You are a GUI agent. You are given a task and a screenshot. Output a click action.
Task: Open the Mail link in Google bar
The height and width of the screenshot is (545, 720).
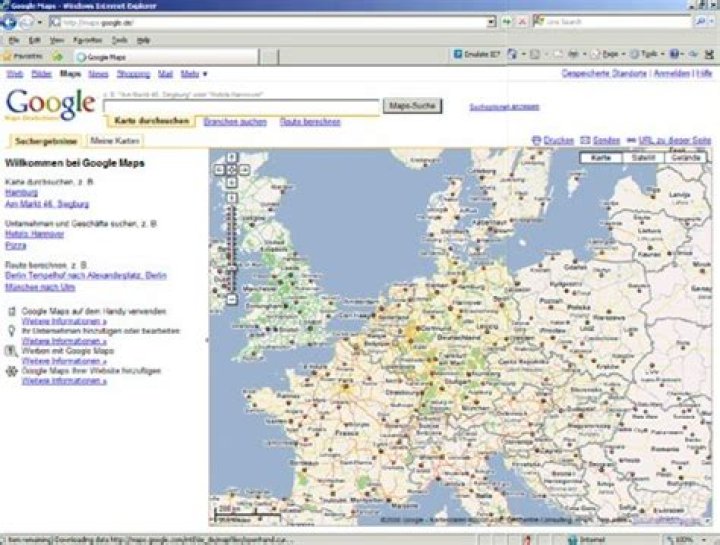pos(165,74)
